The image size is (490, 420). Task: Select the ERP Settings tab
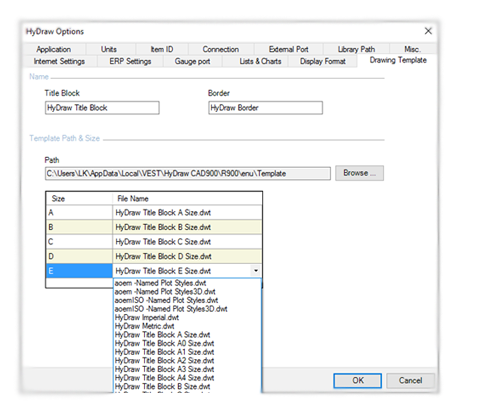130,61
